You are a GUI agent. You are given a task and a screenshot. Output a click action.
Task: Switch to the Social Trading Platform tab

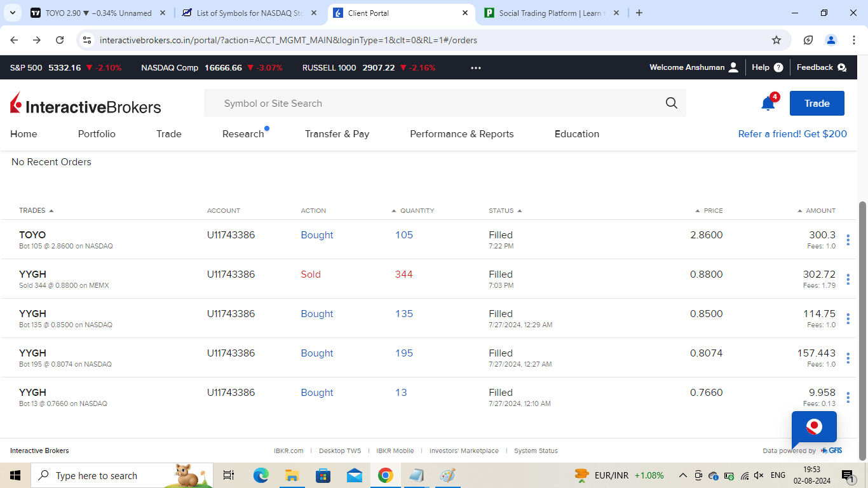[x=552, y=13]
